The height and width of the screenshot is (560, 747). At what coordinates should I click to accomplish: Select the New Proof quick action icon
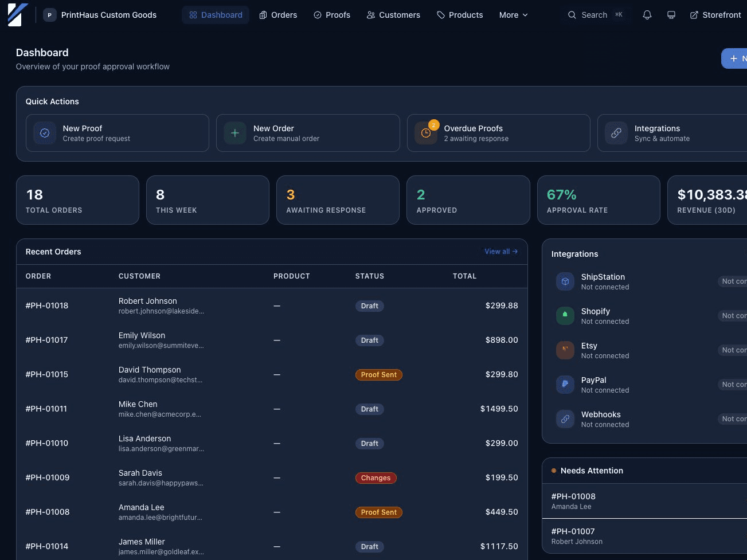coord(45,132)
